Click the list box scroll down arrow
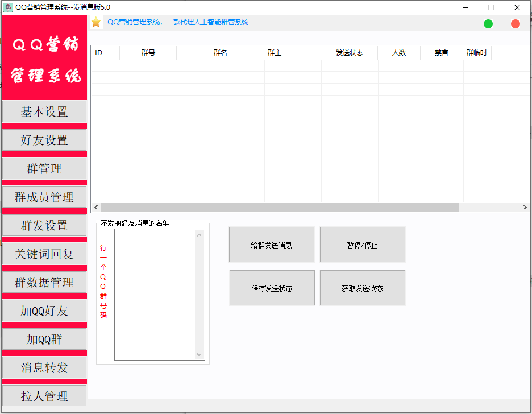The width and height of the screenshot is (532, 414). point(199,355)
